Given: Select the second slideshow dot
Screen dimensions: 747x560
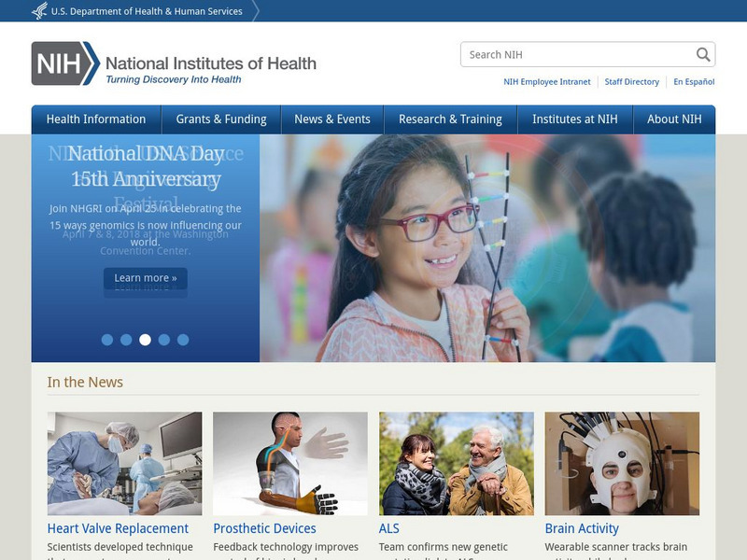Looking at the screenshot, I should (126, 340).
